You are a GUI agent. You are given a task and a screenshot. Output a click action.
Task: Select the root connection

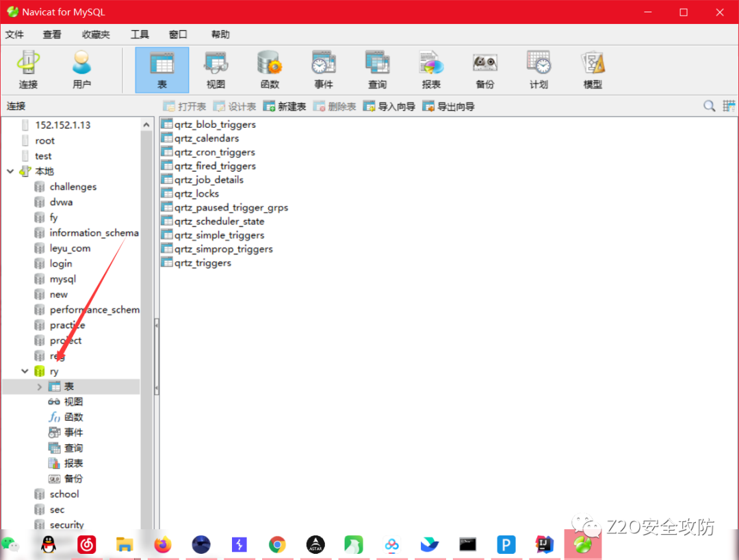(44, 140)
